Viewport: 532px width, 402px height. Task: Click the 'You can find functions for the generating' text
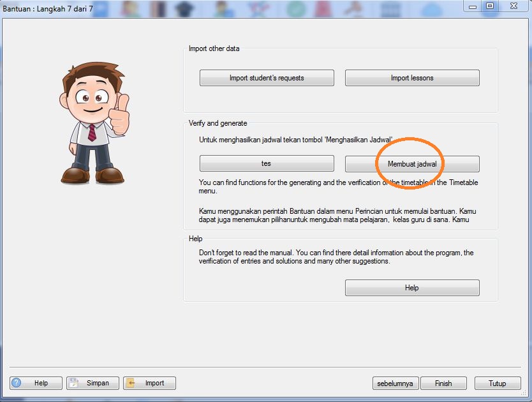338,186
